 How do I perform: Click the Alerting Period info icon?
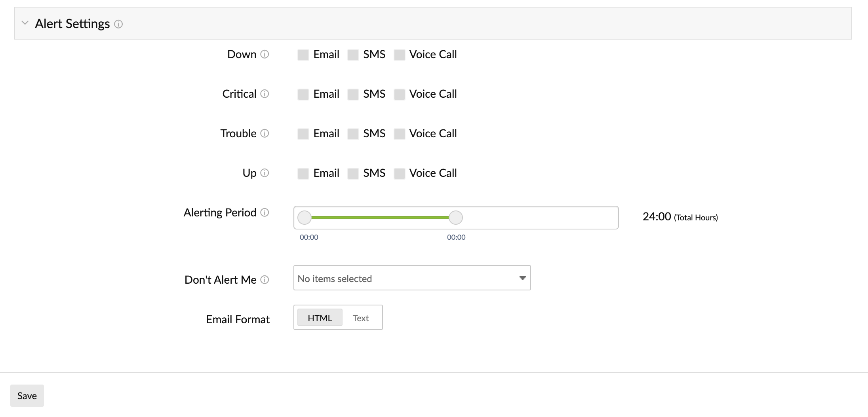[x=265, y=212]
